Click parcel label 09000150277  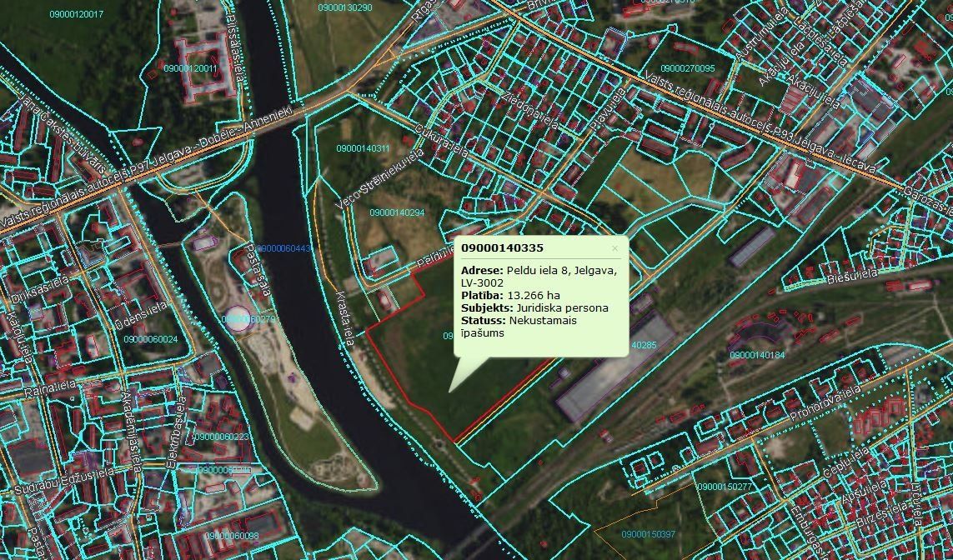click(x=725, y=487)
